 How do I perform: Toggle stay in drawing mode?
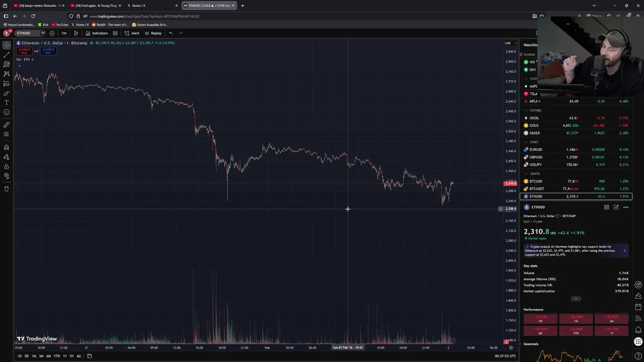click(7, 157)
